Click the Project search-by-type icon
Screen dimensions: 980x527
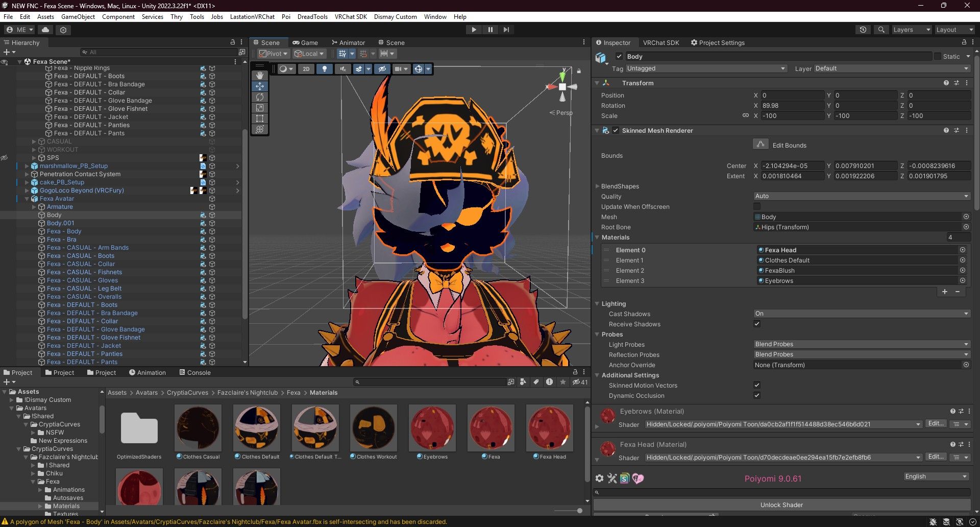pos(523,382)
